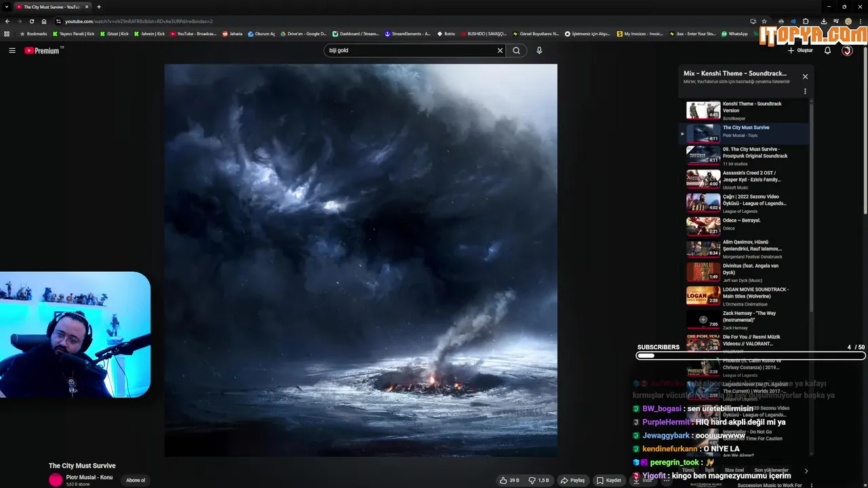The height and width of the screenshot is (488, 868).
Task: Play Divinitus feat. Angela van Dyck
Action: pos(745,272)
